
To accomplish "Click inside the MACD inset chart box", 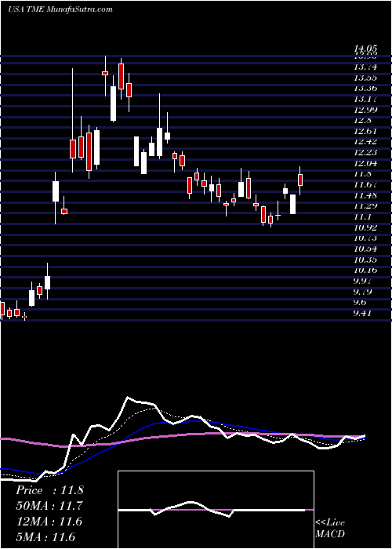I will pos(216,510).
